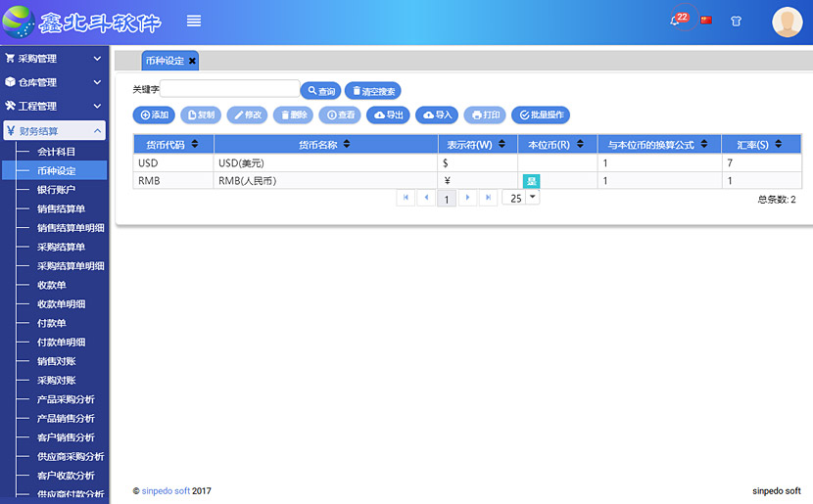This screenshot has width=813, height=504.
Task: Open the user avatar profile
Action: tap(788, 22)
